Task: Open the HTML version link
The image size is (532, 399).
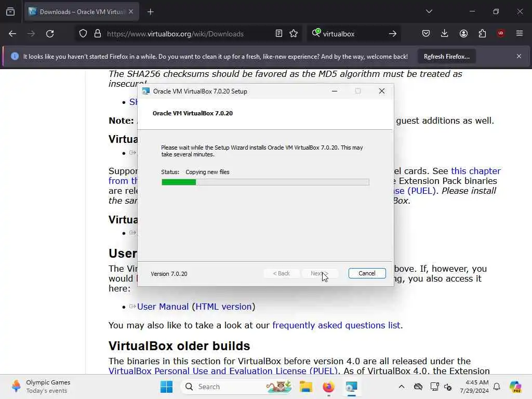Action: (223, 307)
